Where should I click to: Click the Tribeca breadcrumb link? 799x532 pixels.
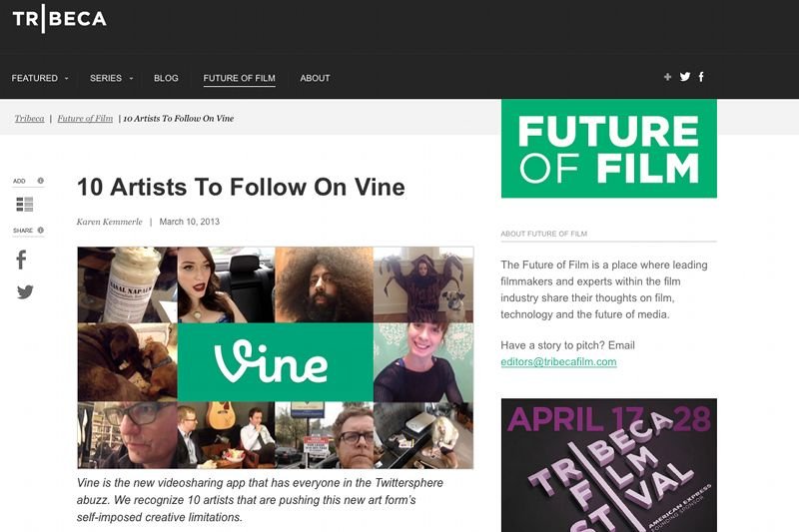tap(30, 119)
